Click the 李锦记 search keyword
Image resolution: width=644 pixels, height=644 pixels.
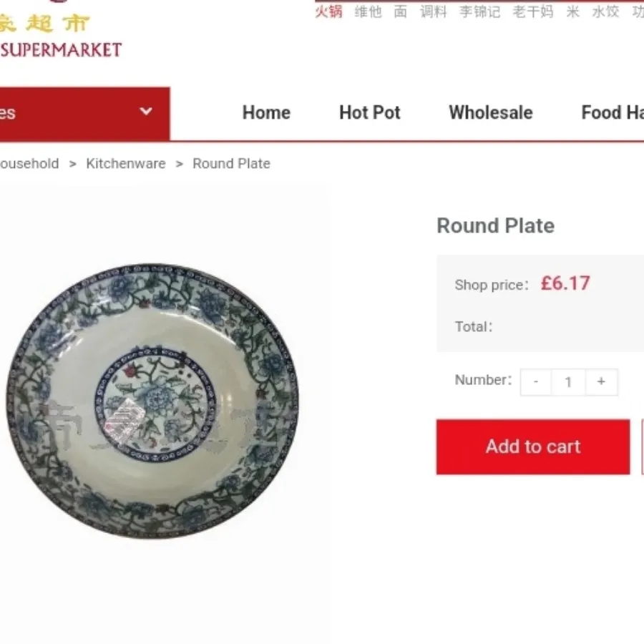479,11
